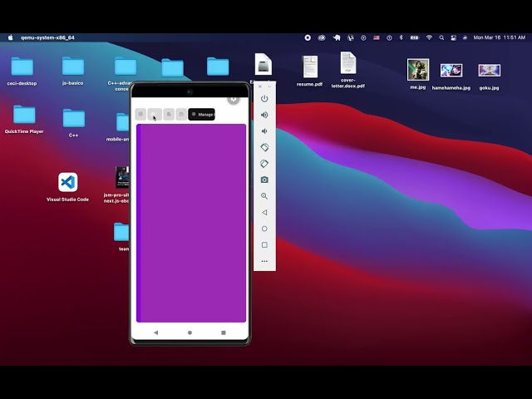Lower volume with the emulator volume down icon

264,131
